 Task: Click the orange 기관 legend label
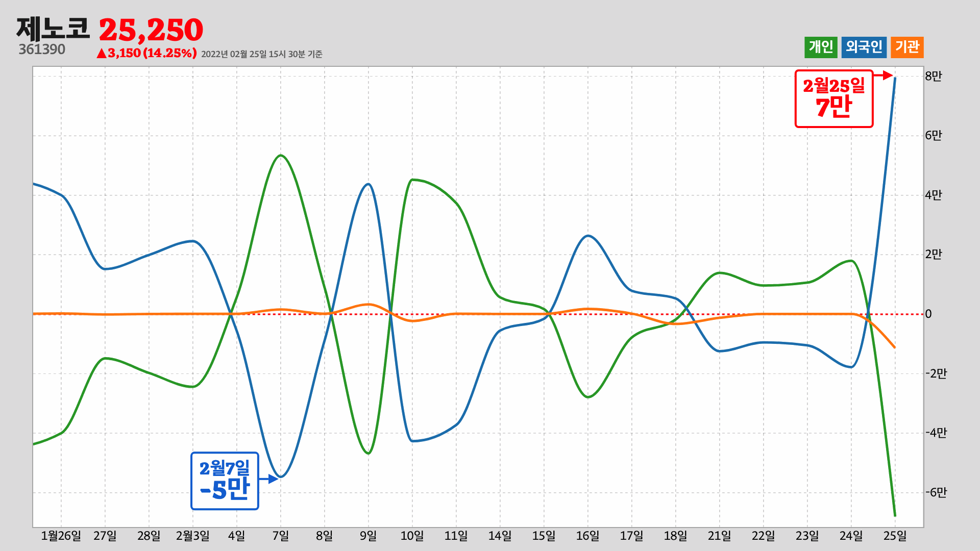click(x=907, y=47)
